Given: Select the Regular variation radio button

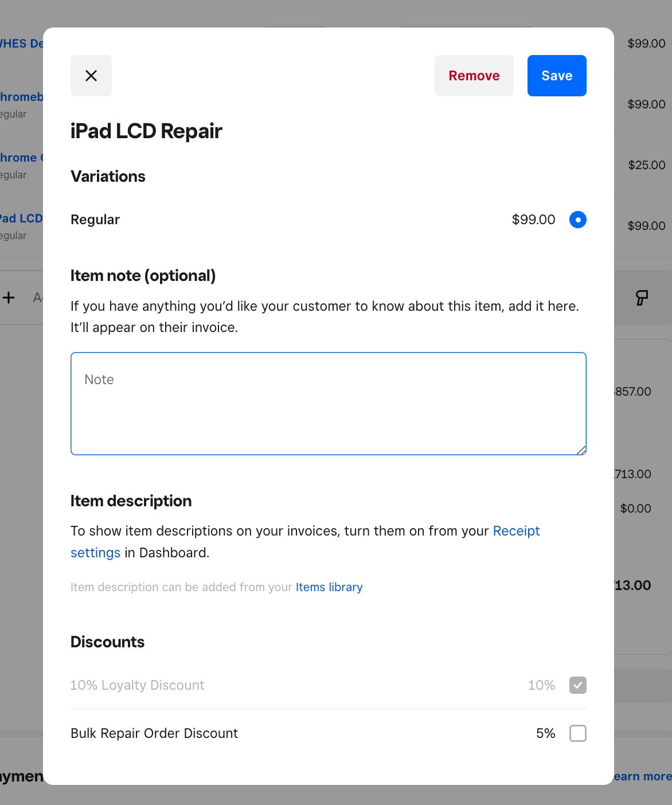Looking at the screenshot, I should 577,220.
